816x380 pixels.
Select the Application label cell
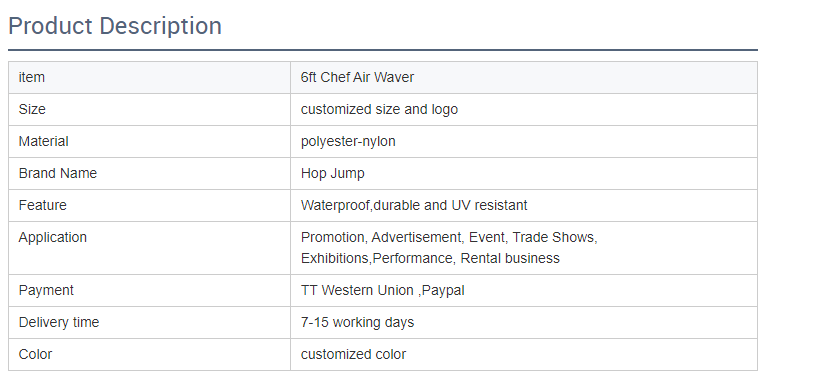coord(149,248)
